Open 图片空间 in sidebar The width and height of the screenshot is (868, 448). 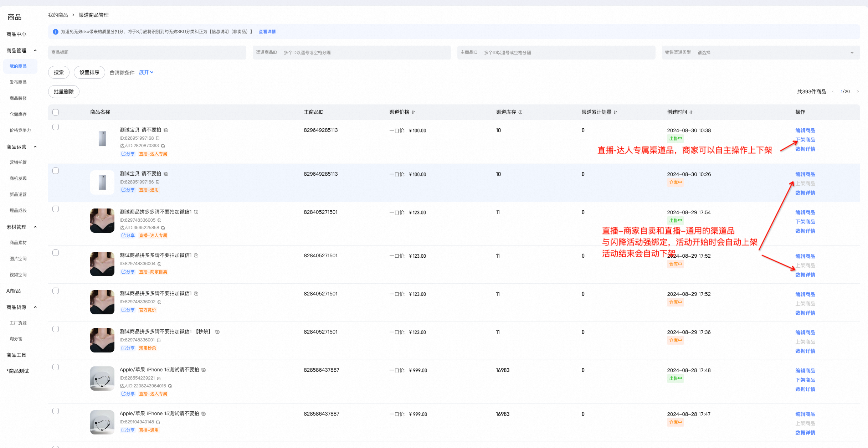(18, 259)
